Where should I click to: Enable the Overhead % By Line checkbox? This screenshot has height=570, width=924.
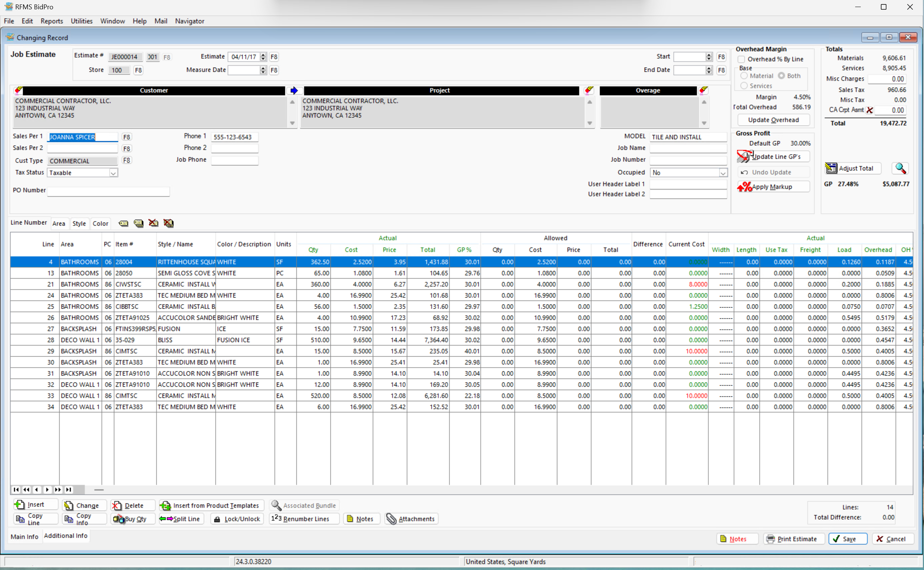tap(742, 59)
